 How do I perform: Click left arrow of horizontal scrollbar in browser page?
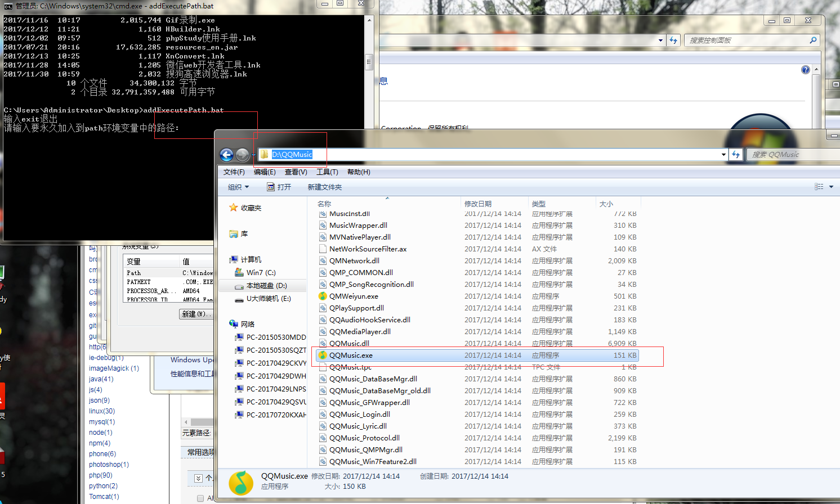point(186,422)
